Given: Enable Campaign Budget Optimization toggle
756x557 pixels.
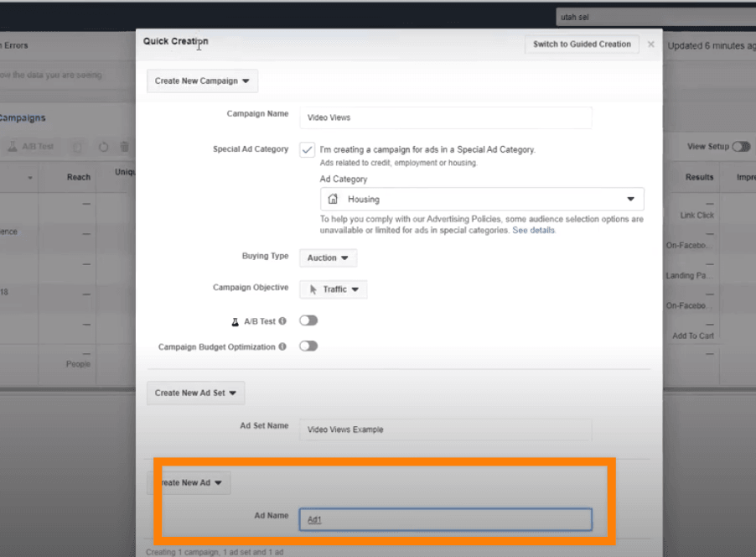Looking at the screenshot, I should point(308,346).
